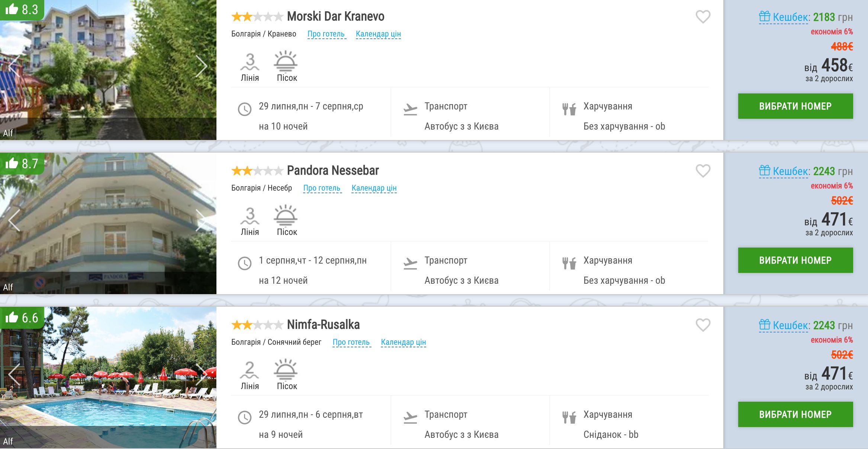Screen dimensions: 868x449
Task: Add Morski Dar Kranevo to favorites heart
Action: 703,17
